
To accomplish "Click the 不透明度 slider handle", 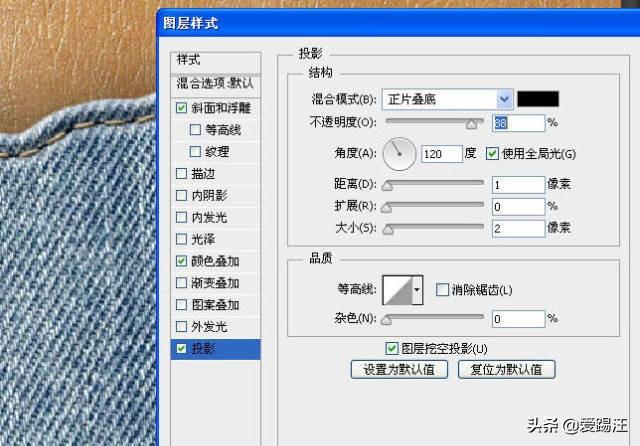I will (x=471, y=124).
